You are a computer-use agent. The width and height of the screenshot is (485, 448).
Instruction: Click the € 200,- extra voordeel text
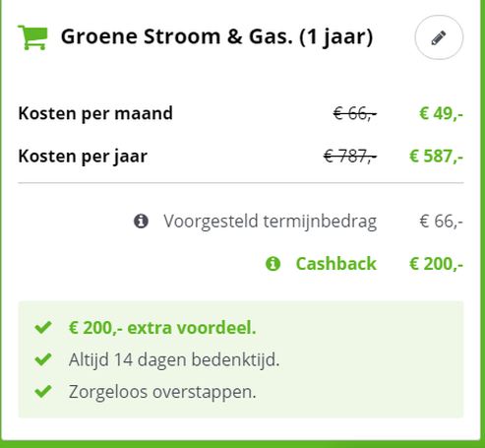point(162,328)
